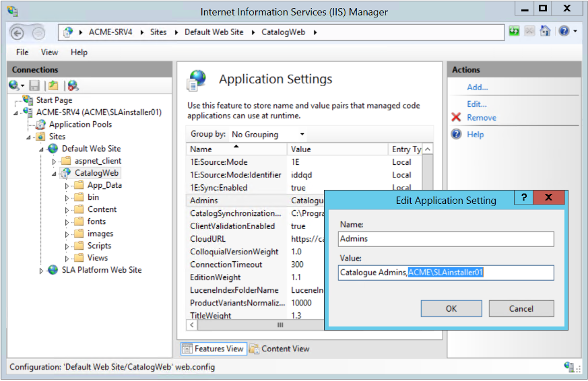Click the Home icon in address bar

pyautogui.click(x=546, y=32)
